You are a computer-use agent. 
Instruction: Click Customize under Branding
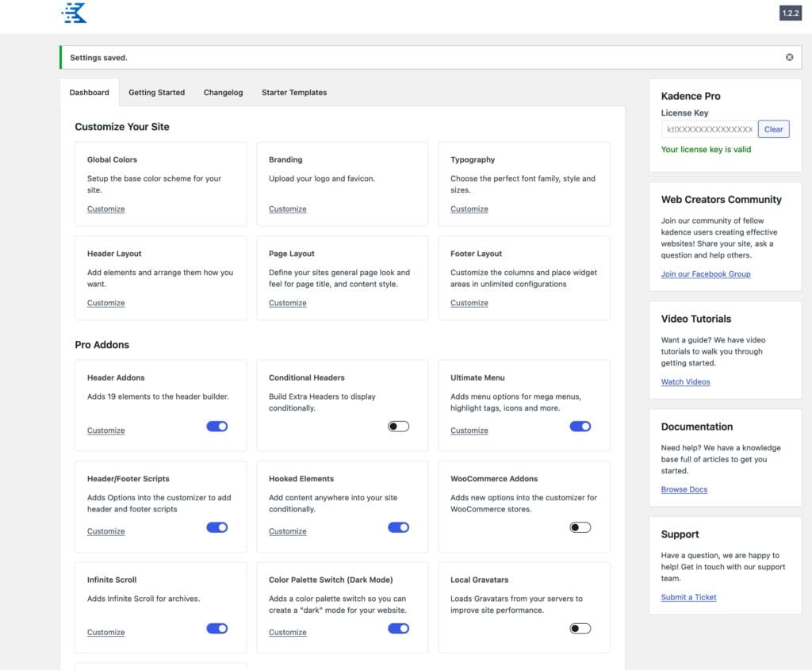[x=287, y=209]
